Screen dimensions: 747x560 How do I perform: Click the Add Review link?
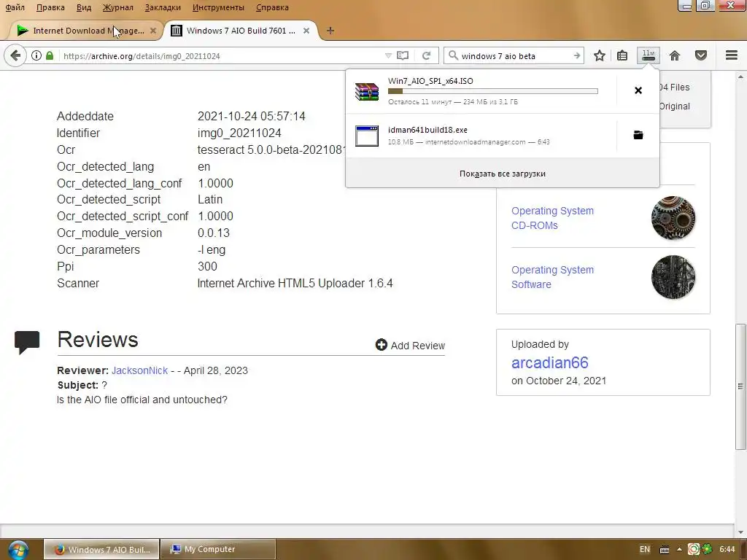[410, 345]
